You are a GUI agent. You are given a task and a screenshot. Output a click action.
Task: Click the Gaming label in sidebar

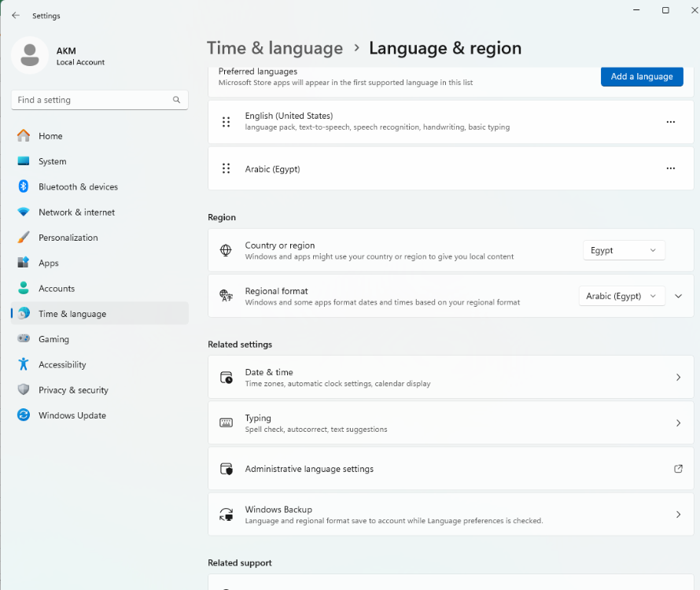(53, 339)
